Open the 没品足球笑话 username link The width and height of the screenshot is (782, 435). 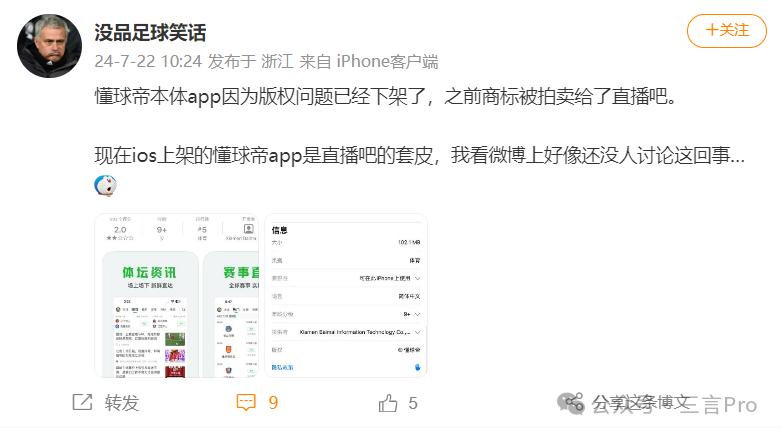[x=150, y=32]
